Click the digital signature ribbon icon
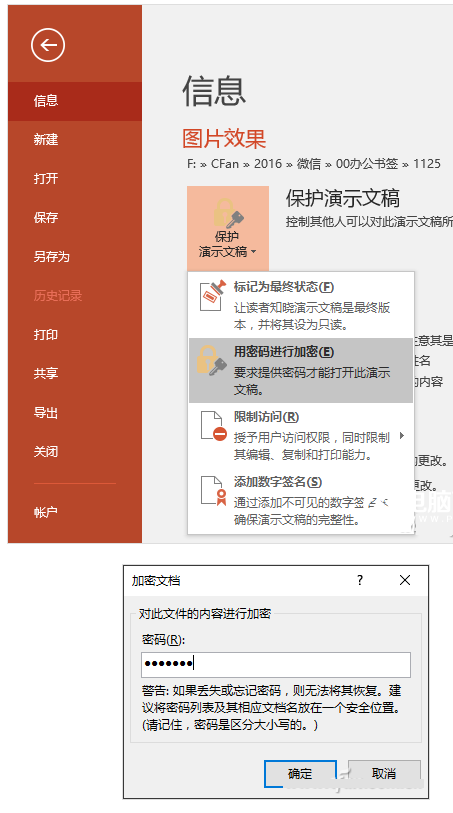Viewport: 453px width, 813px height. pyautogui.click(x=214, y=491)
